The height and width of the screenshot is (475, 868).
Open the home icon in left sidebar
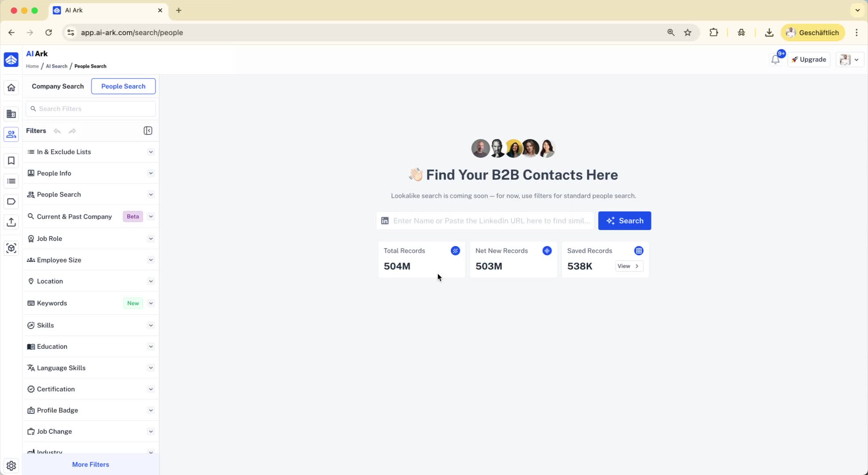coord(11,88)
